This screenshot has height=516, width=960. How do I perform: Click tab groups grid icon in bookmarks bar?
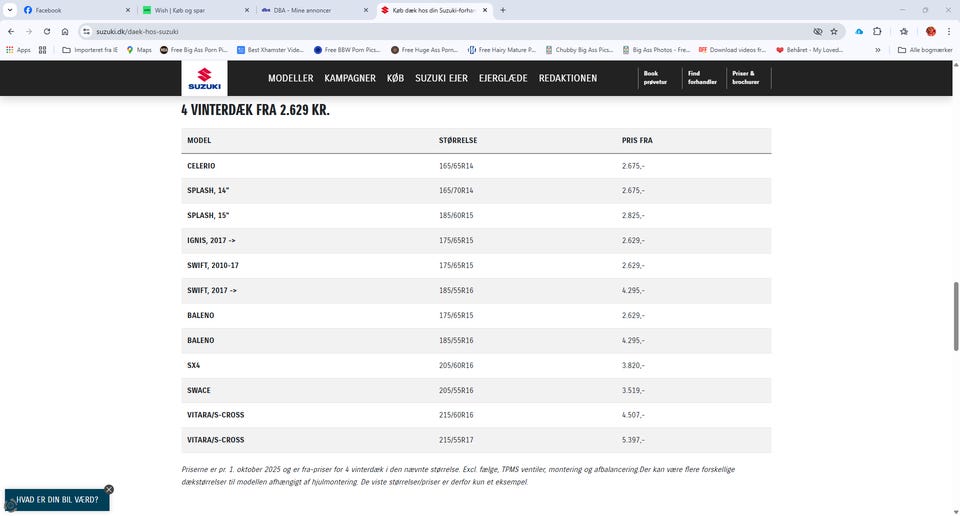coord(42,50)
